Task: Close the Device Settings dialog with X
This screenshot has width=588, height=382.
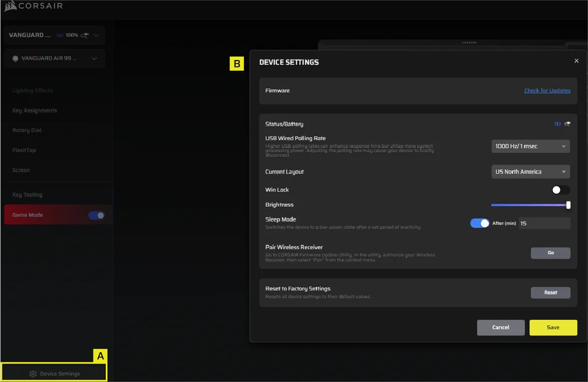Action: coord(576,61)
